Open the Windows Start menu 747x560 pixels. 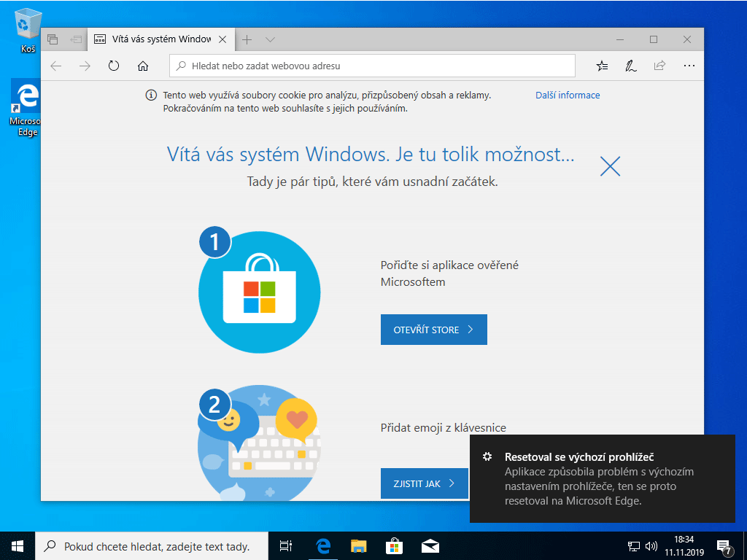coord(18,545)
